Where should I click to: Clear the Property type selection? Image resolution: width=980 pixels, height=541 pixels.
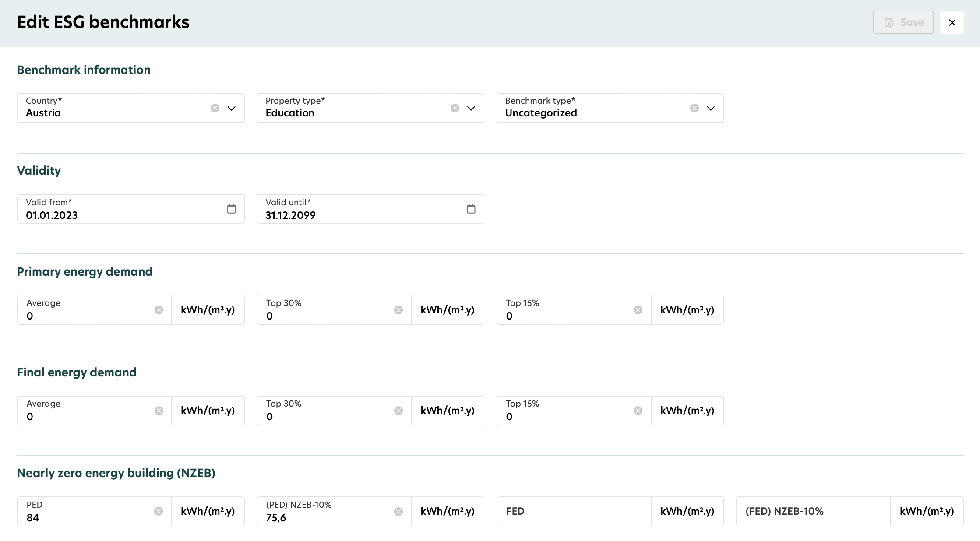[455, 108]
